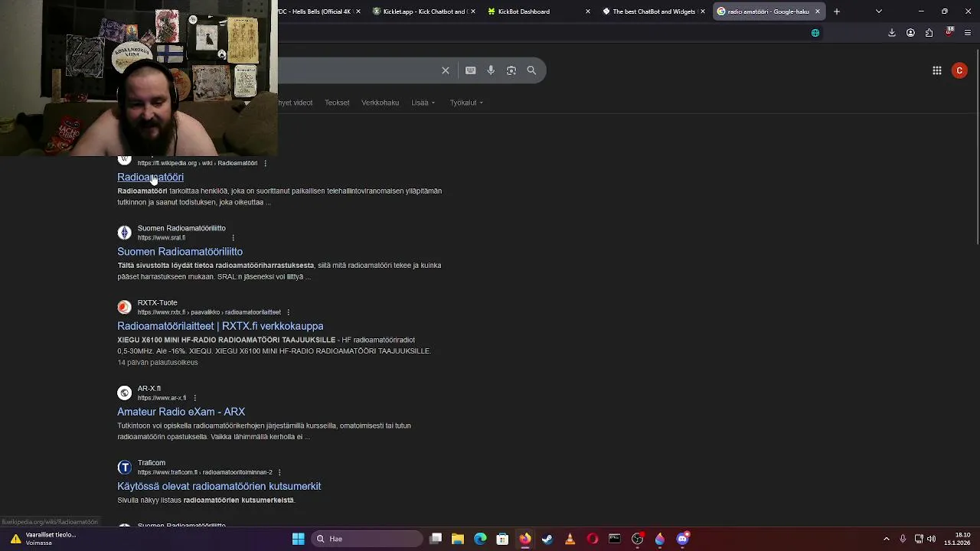This screenshot has height=551, width=980.
Task: Open more options for ar-x.fi result
Action: [x=194, y=398]
